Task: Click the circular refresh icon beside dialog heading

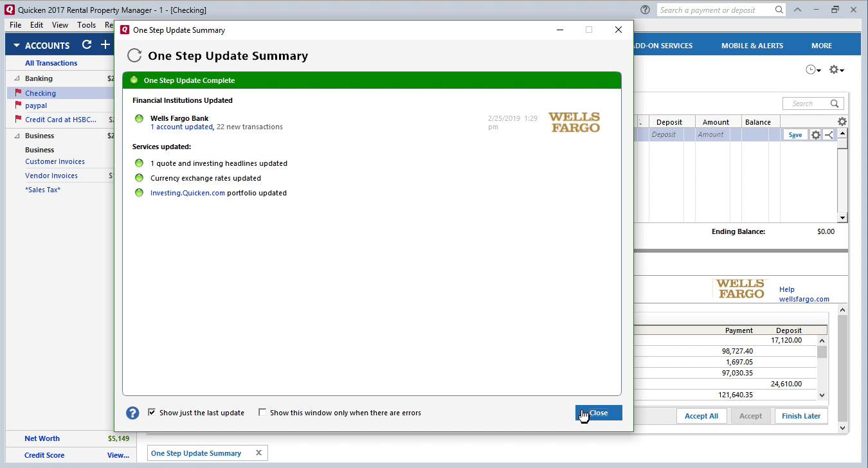Action: coord(134,55)
